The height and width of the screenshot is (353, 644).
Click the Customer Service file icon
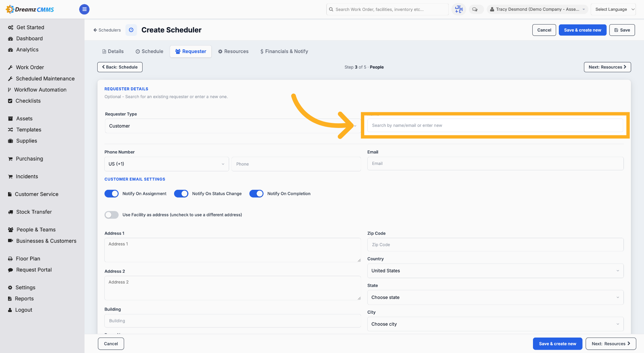(10, 194)
